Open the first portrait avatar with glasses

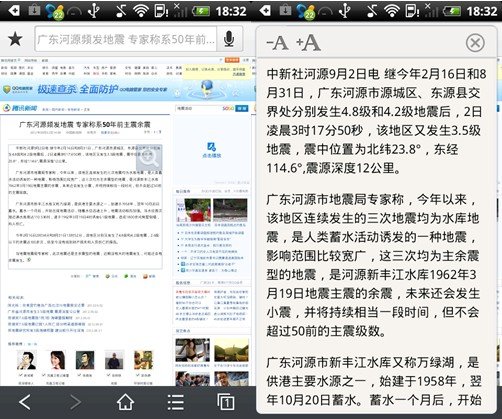(x=27, y=360)
